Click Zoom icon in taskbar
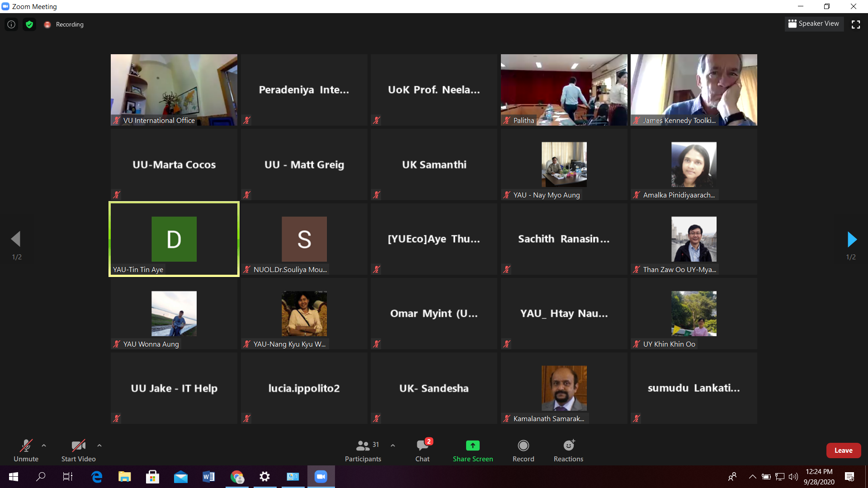 321,477
